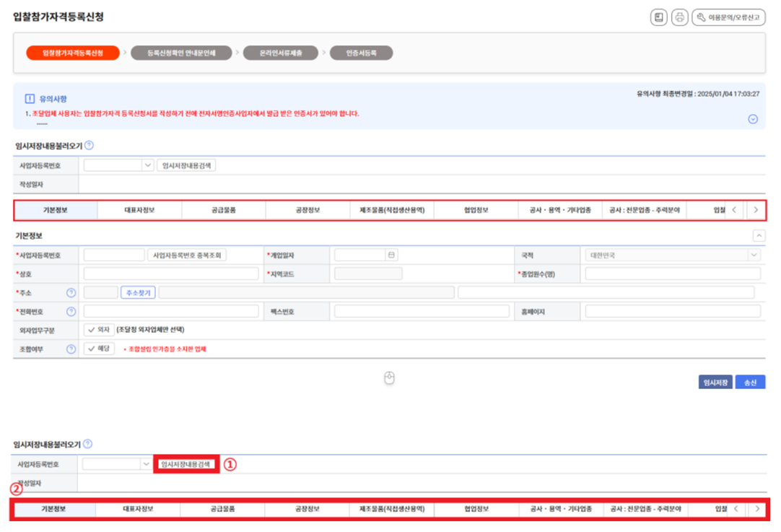The image size is (781, 532).
Task: Click the postal code box before 주소찾기
Action: point(100,292)
